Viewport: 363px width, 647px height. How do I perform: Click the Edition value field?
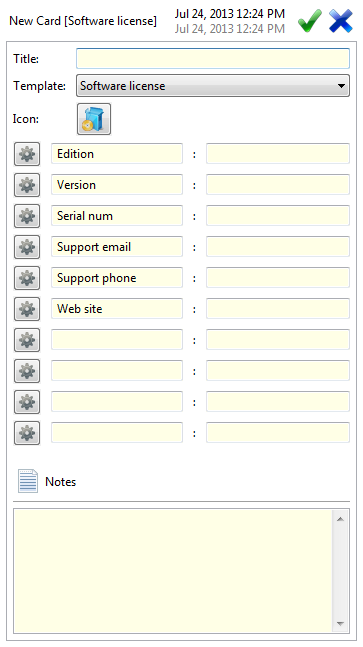pyautogui.click(x=278, y=153)
